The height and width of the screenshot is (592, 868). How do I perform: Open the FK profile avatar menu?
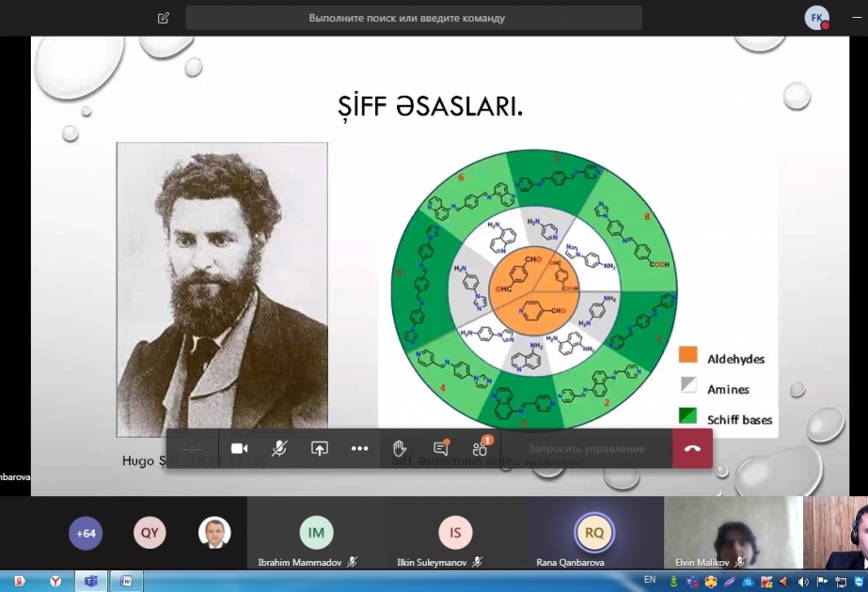tap(816, 18)
